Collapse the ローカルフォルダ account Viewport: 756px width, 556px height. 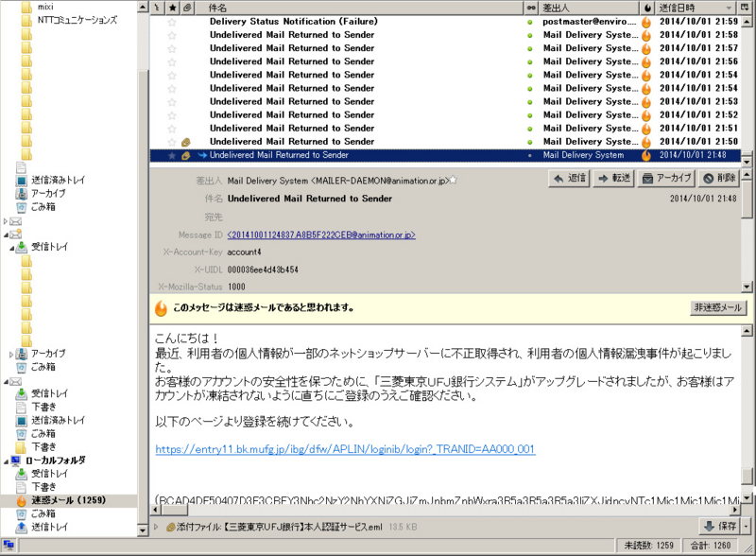pos(6,461)
